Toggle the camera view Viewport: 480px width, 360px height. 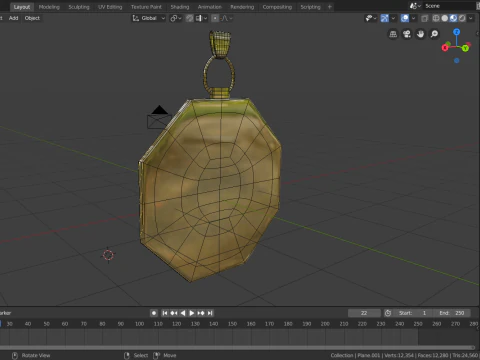click(x=407, y=34)
